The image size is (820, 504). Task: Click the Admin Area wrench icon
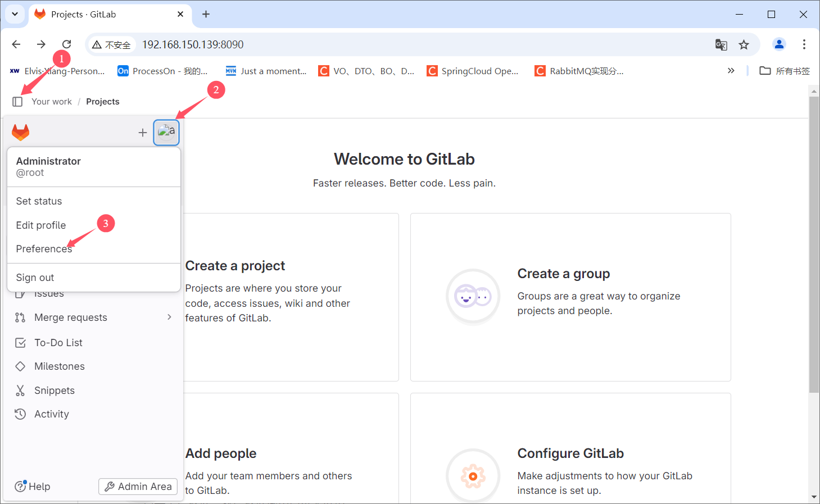click(x=110, y=487)
